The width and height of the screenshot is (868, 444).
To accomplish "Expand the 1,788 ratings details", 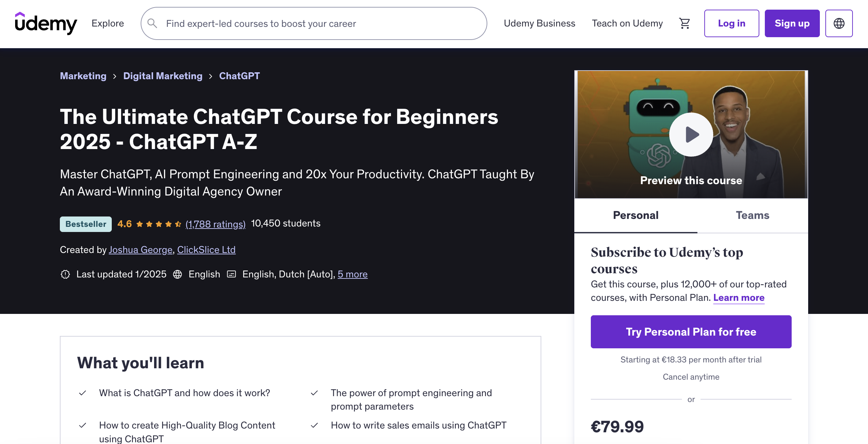I will point(216,224).
